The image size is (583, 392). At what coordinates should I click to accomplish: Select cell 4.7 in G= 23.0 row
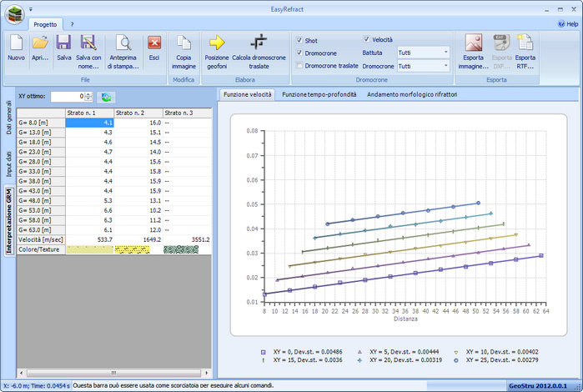click(89, 152)
